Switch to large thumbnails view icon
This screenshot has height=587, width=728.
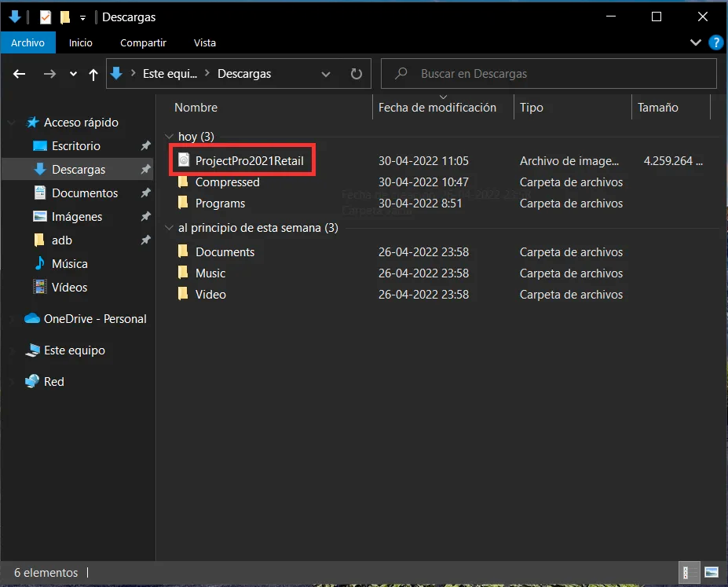click(x=712, y=573)
